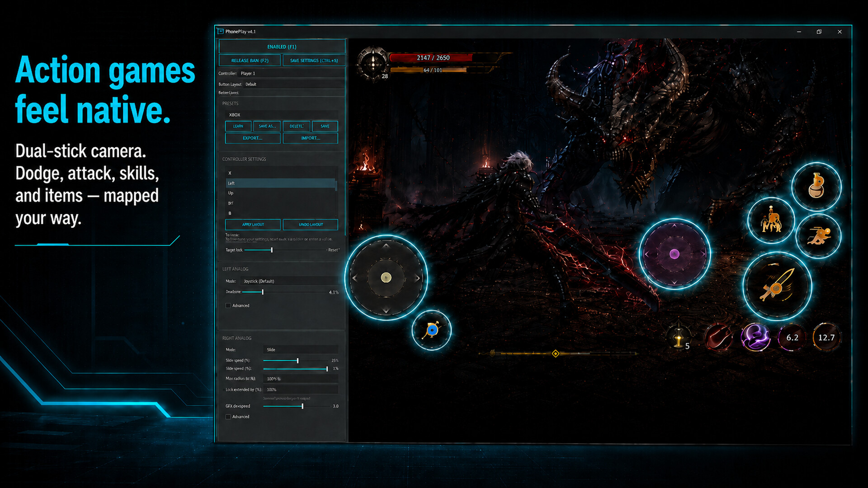
Task: Tap the skill showing 12.7 cooldown
Action: pos(826,338)
